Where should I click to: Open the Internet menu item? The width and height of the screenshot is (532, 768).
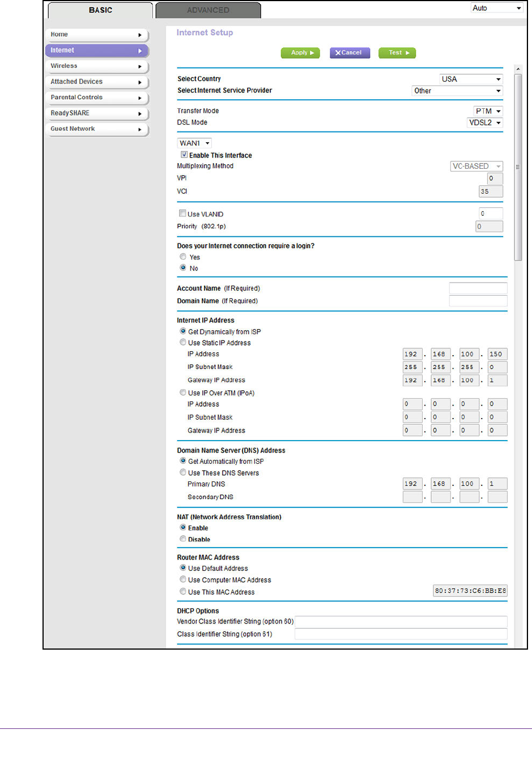96,50
